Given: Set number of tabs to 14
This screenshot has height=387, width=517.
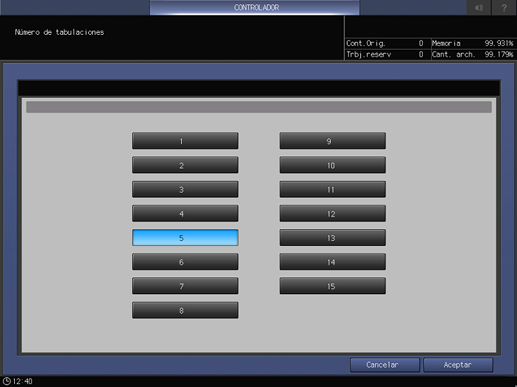Looking at the screenshot, I should tap(333, 262).
